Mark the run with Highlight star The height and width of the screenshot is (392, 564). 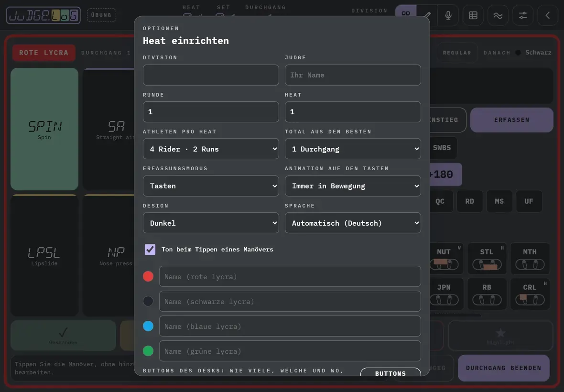point(500,336)
